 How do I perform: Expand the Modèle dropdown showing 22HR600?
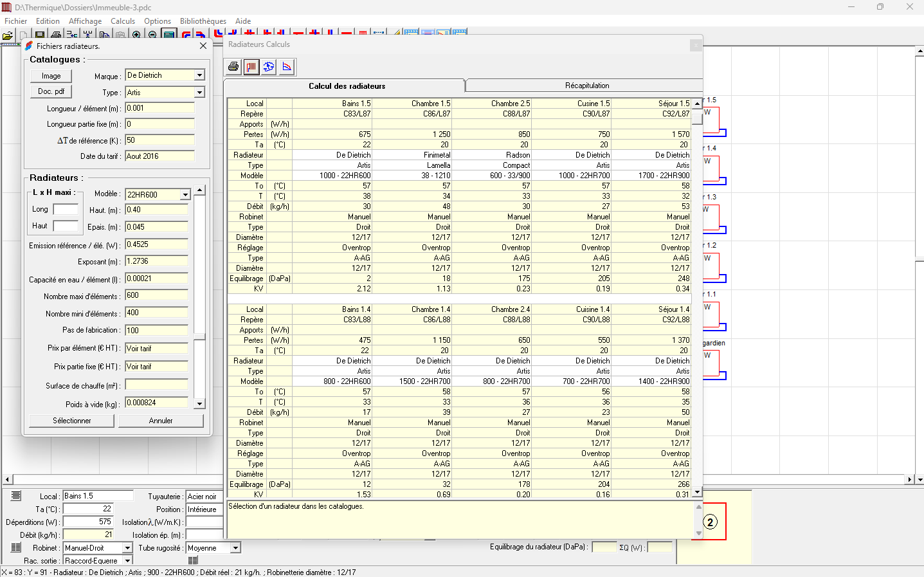tap(185, 195)
